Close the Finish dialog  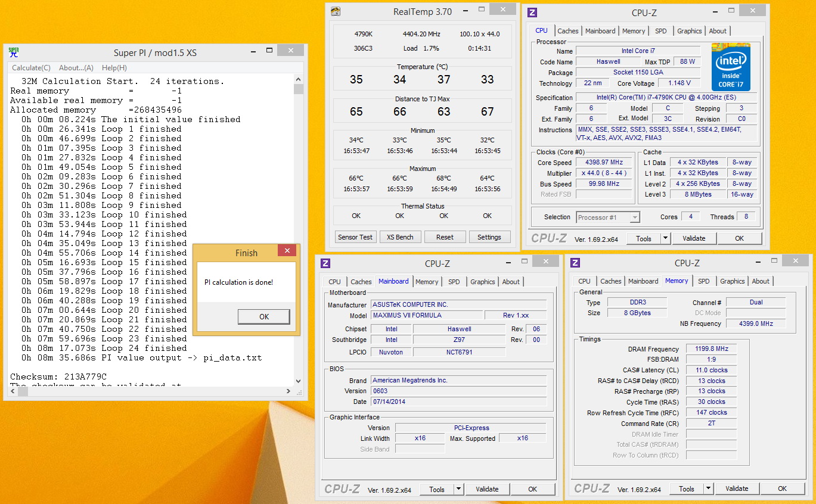287,251
